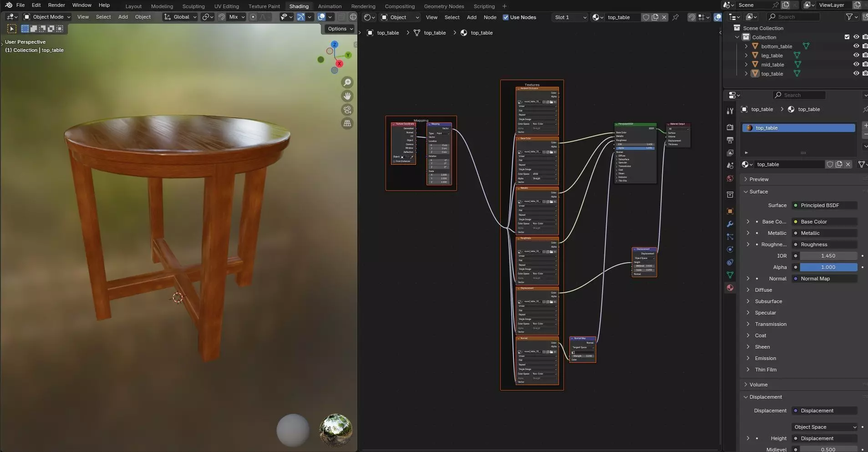Open the World properties tab
Screen dimensions: 868x452
730,178
